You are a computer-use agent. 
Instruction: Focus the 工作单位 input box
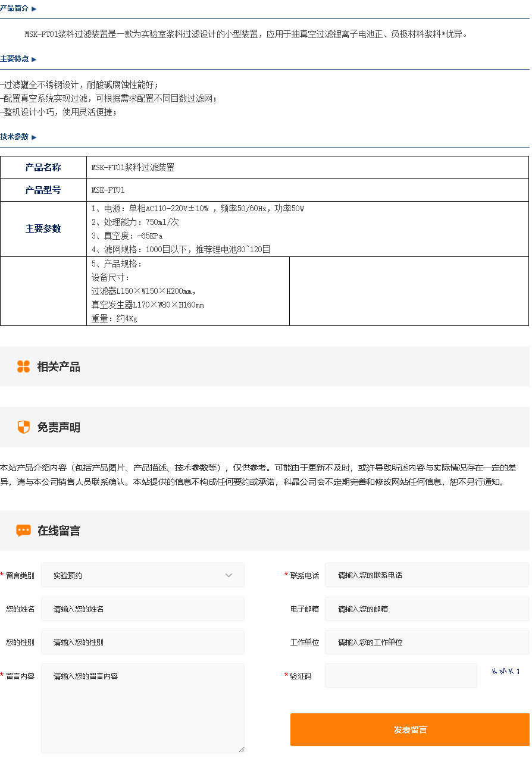point(426,642)
